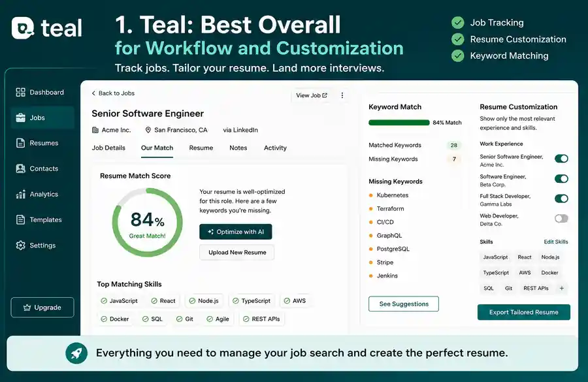
Task: Select the Our Match tab
Action: 157,148
